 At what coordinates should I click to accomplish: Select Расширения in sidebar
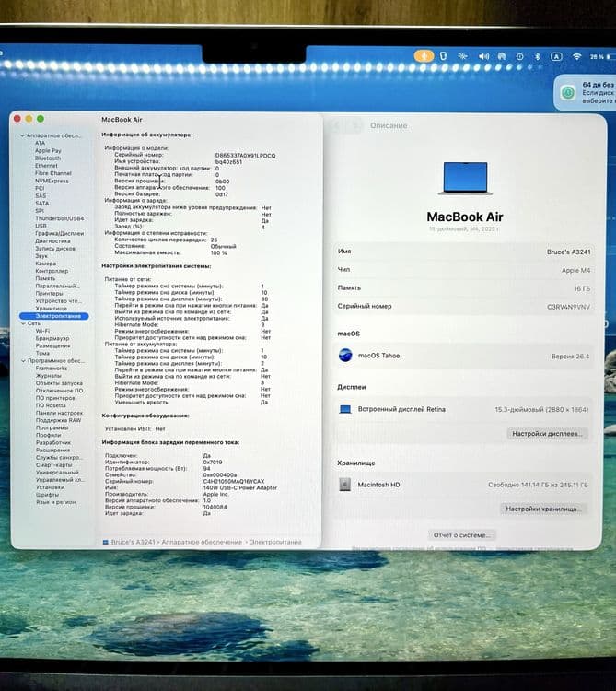click(52, 450)
